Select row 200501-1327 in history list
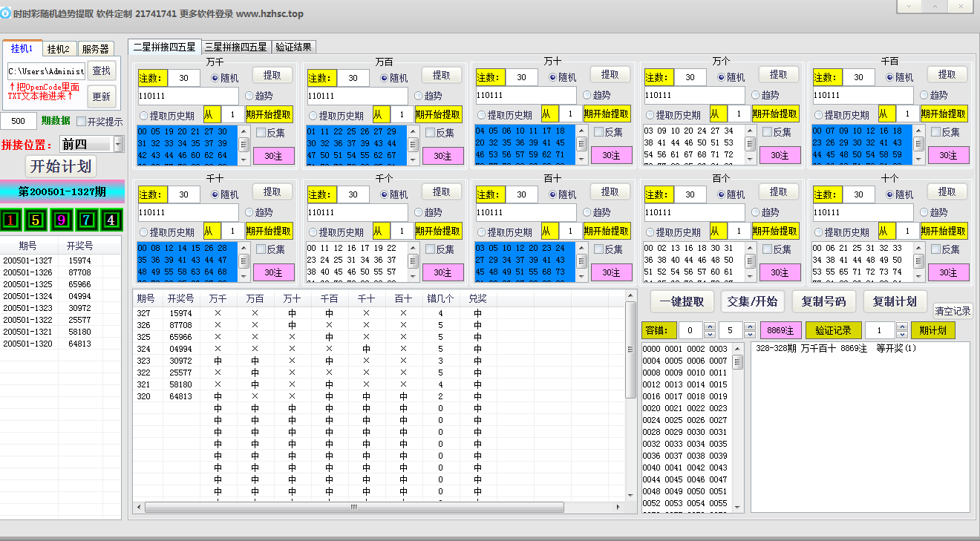980x541 pixels. click(x=61, y=260)
